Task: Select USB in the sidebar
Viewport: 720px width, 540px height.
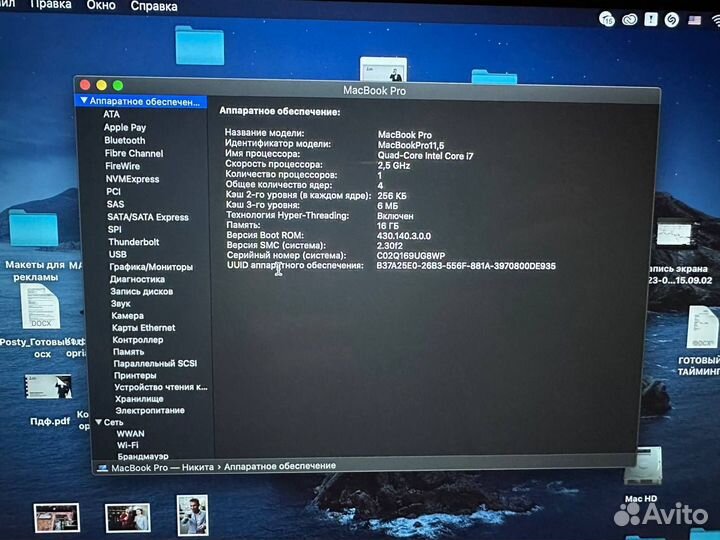Action: pyautogui.click(x=118, y=254)
